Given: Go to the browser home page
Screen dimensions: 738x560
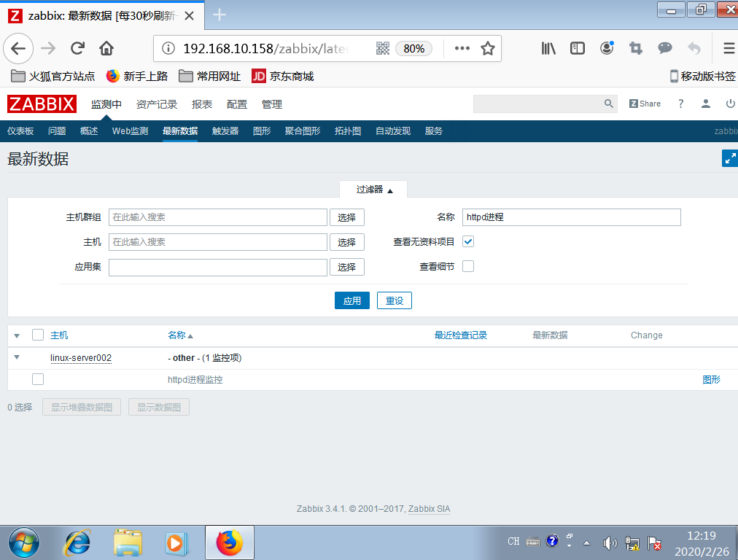Looking at the screenshot, I should coord(106,48).
